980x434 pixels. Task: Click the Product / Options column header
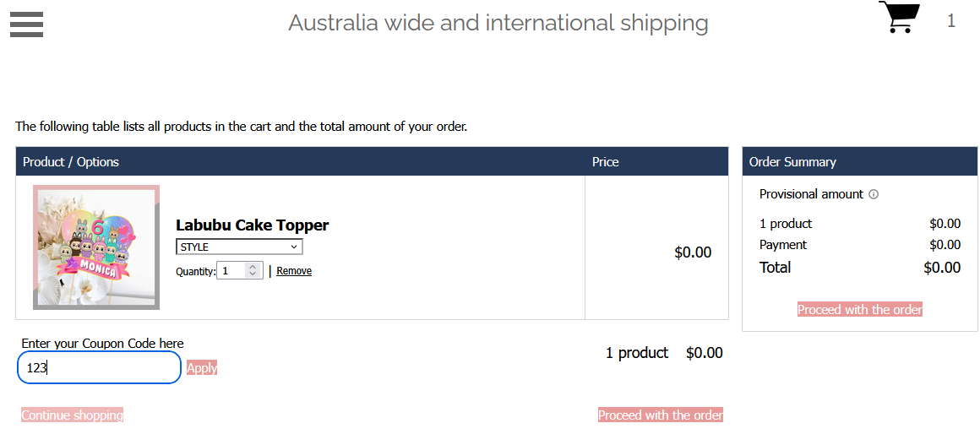pos(71,162)
